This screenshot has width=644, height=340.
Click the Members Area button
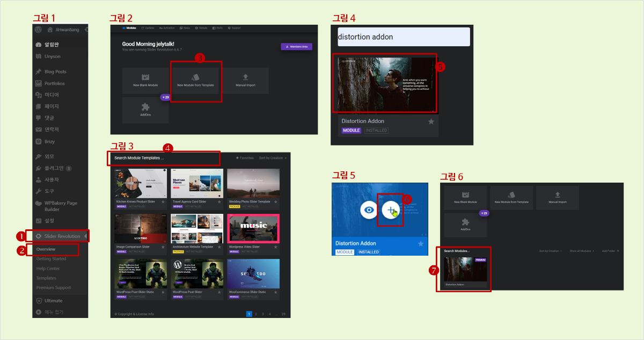point(296,47)
